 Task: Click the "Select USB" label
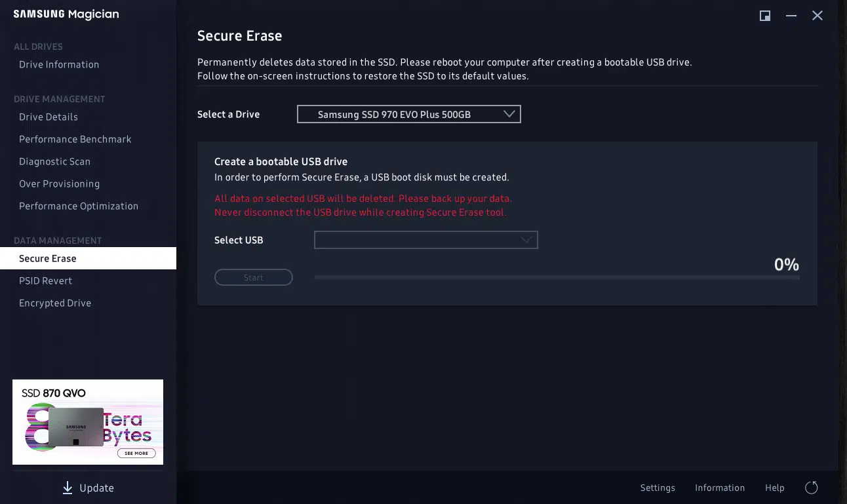[239, 241]
